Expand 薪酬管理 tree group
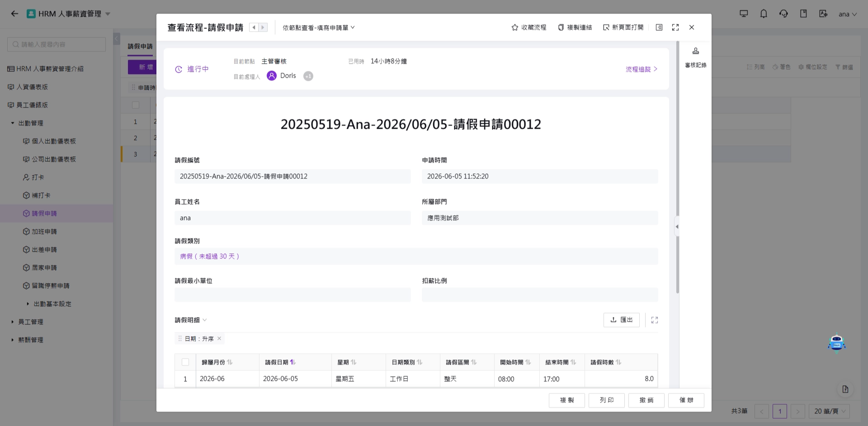This screenshot has height=426, width=868. [x=13, y=340]
